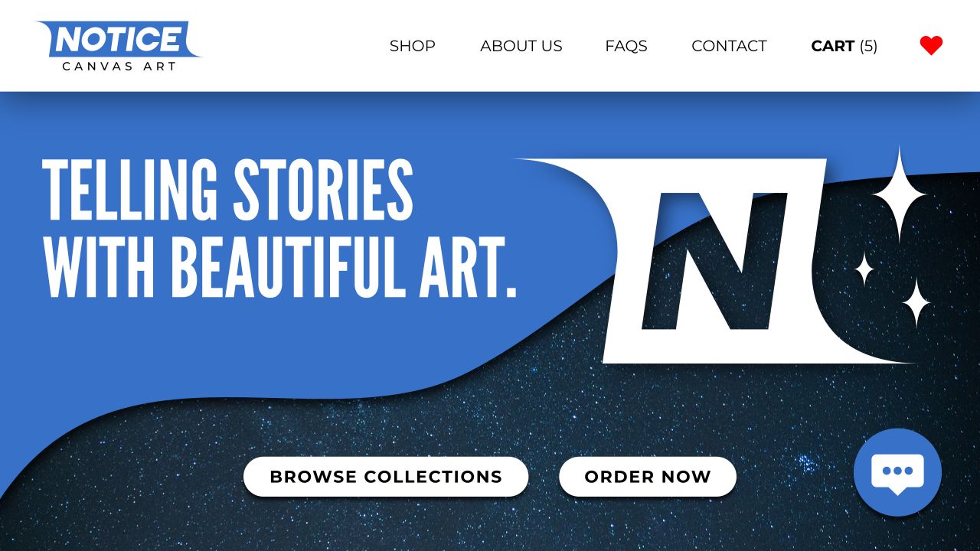The height and width of the screenshot is (551, 980).
Task: Click the Browse Collections button
Action: (386, 477)
